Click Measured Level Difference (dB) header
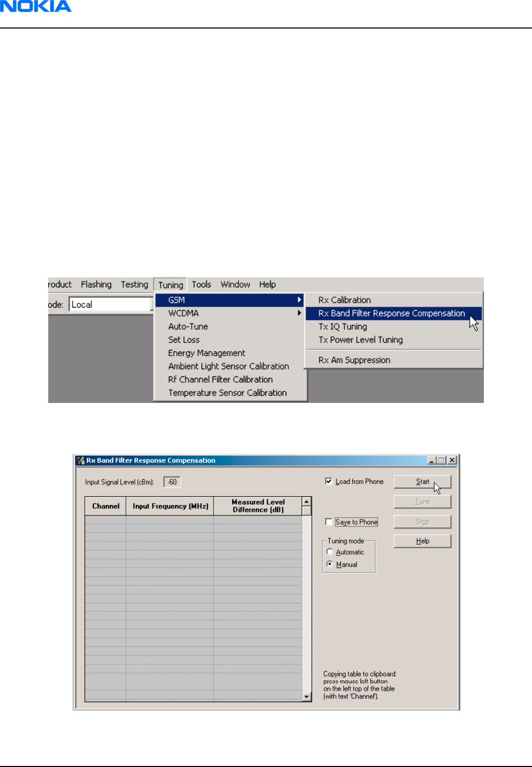Viewport: 532px width, 767px height. point(258,506)
